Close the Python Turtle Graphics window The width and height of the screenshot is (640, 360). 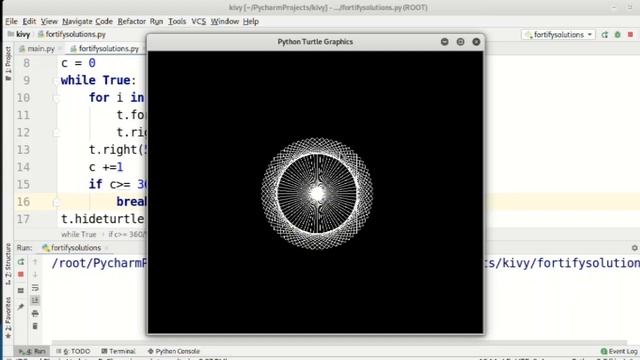click(x=476, y=42)
